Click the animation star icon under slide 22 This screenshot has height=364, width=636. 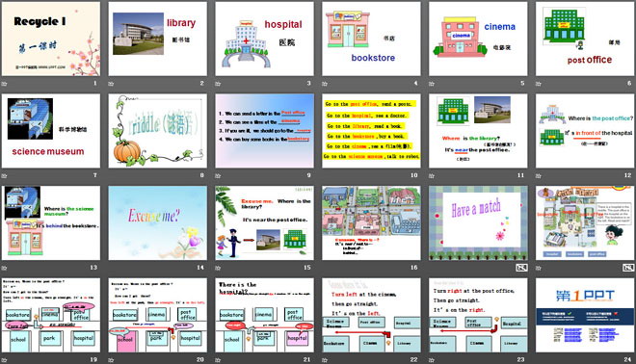coord(325,360)
